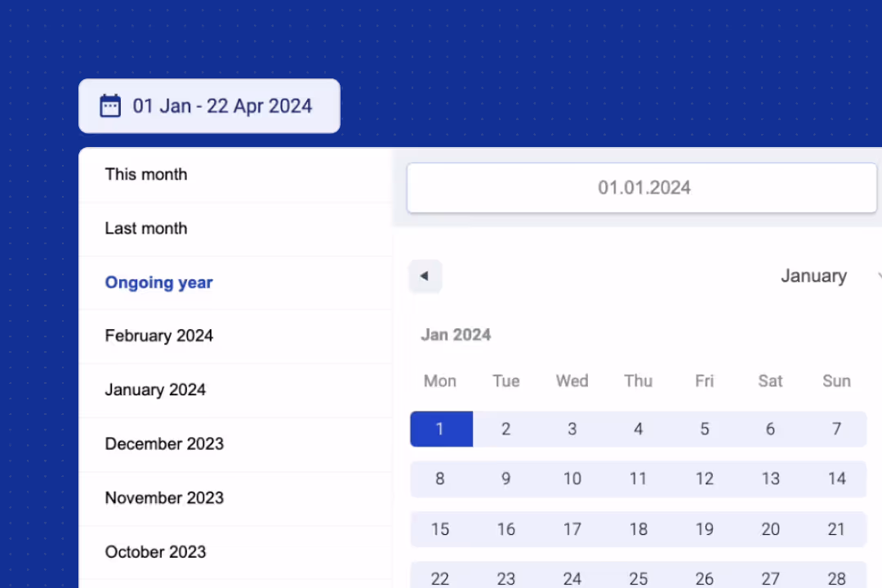The image size is (882, 588).
Task: Click the previous month arrow
Action: (x=424, y=276)
